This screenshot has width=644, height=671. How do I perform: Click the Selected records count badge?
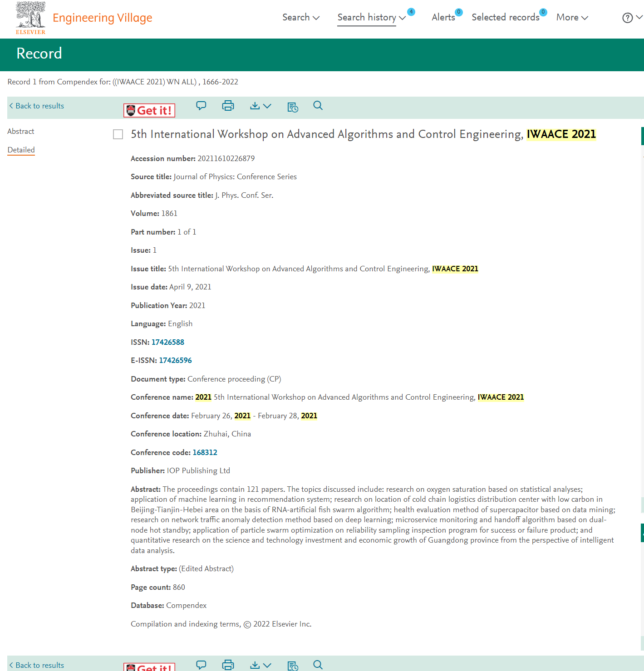click(543, 12)
